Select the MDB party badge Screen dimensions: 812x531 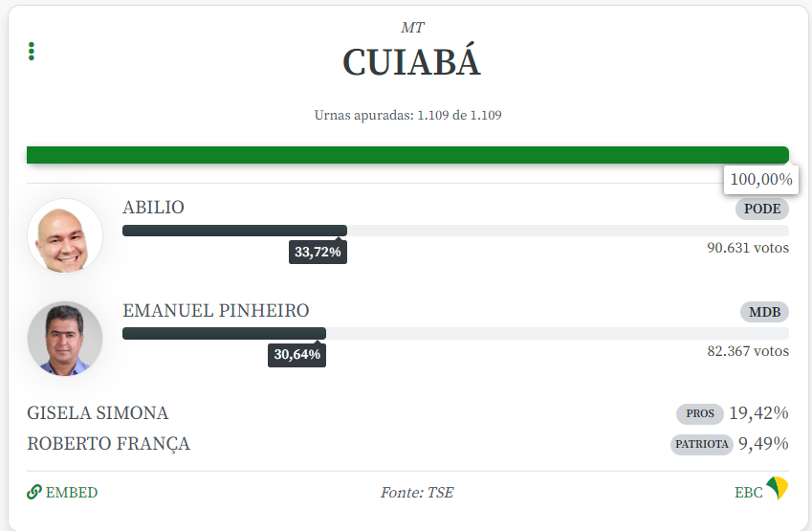pos(764,312)
